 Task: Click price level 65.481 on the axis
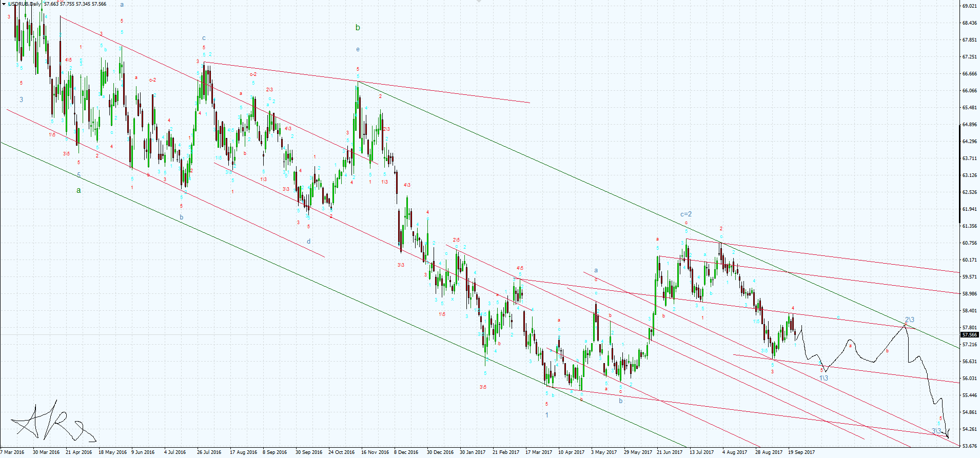click(969, 108)
